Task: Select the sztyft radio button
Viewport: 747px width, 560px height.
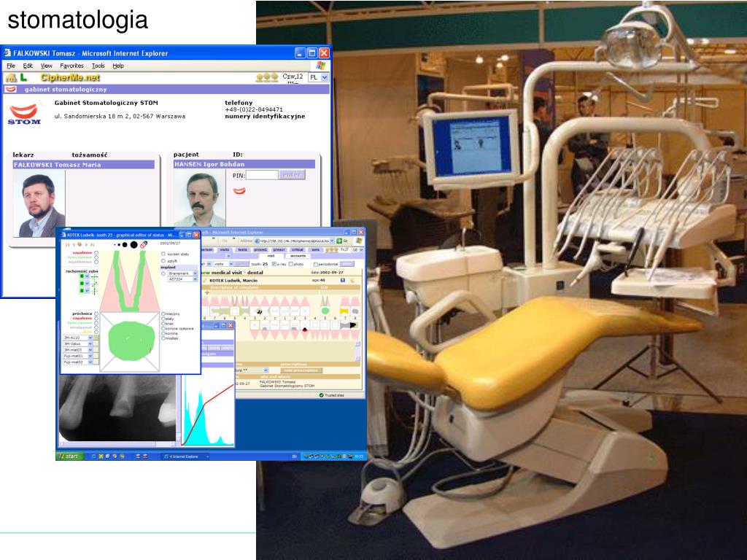Action: 163,261
